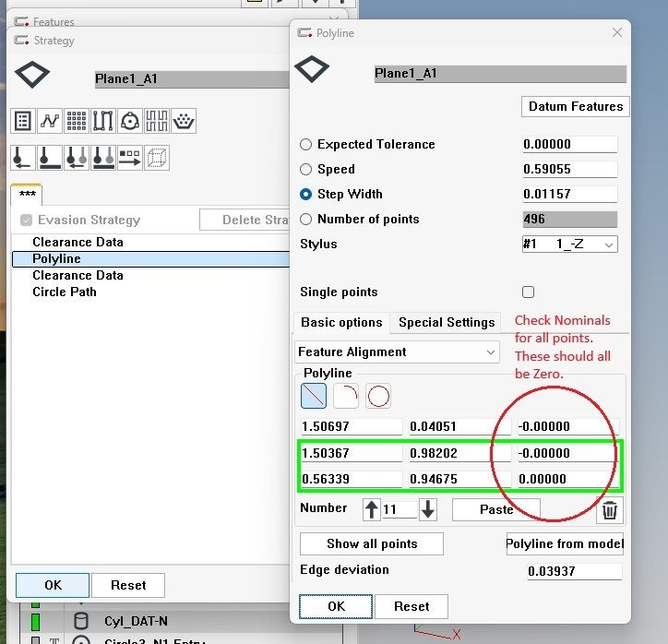668x644 pixels.
Task: Open the Feature Alignment dropdown
Action: tap(398, 352)
